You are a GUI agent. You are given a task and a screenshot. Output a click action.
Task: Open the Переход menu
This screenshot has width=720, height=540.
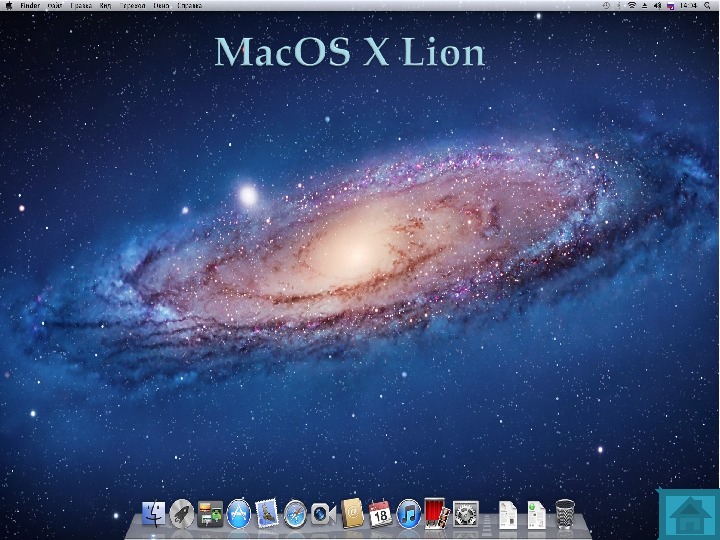click(132, 6)
